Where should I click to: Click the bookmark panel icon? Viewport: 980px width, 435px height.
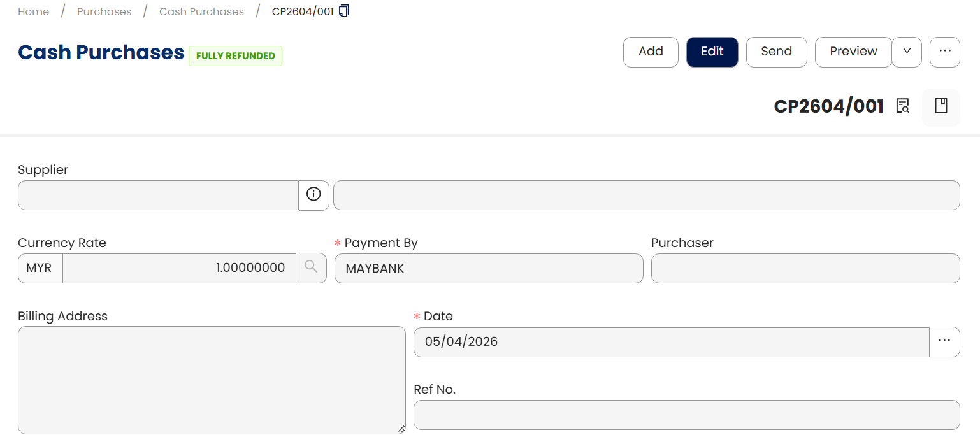(941, 106)
